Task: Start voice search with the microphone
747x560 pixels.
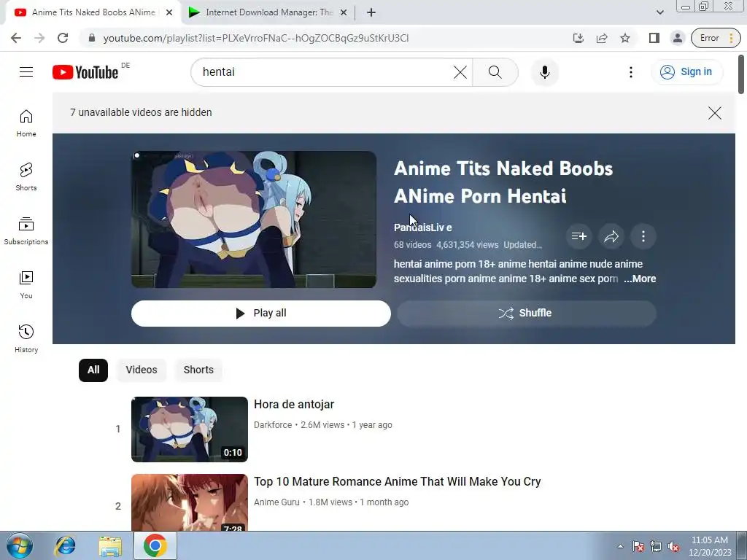Action: (544, 72)
